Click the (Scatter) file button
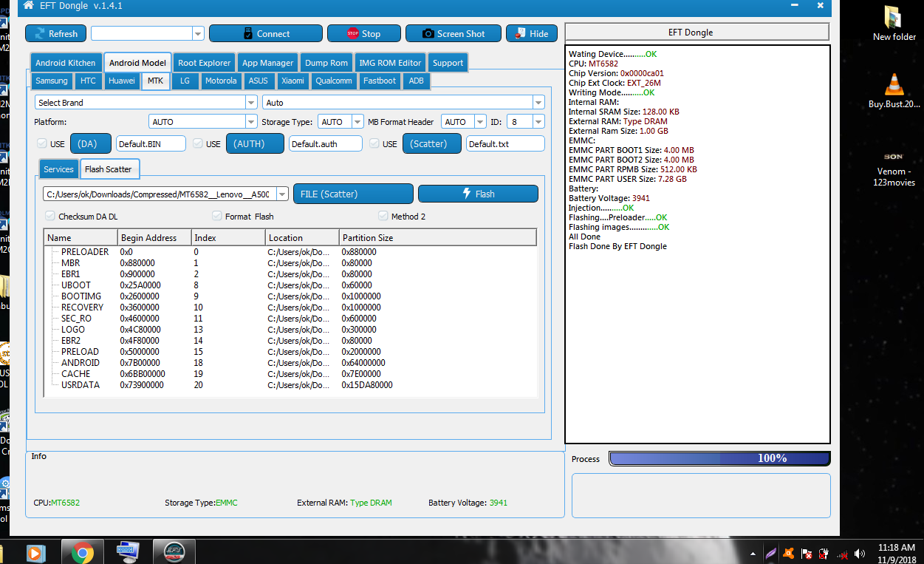The width and height of the screenshot is (924, 564). click(x=432, y=143)
